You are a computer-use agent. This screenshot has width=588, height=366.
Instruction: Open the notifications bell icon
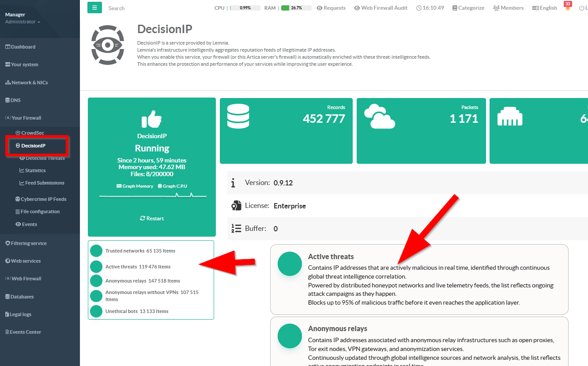[x=568, y=8]
